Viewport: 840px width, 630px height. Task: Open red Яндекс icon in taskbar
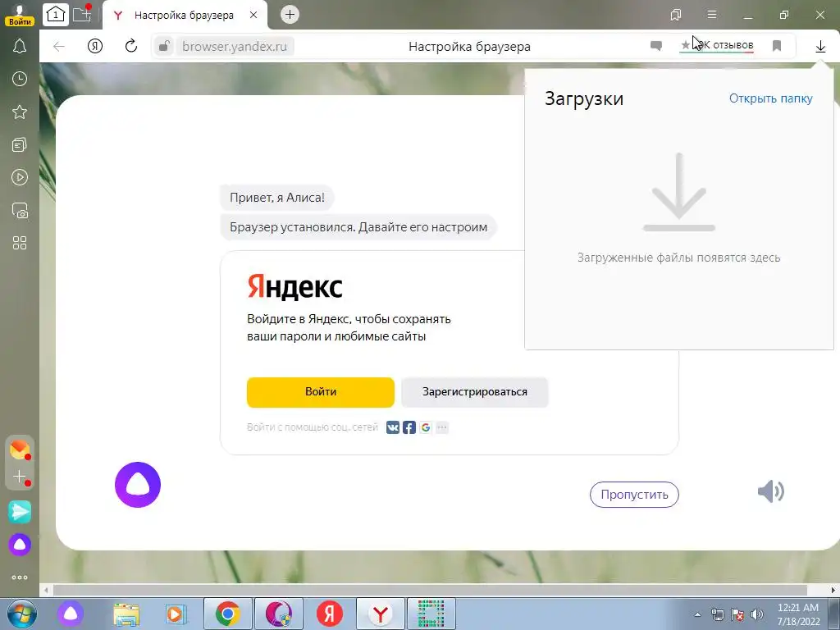click(330, 614)
